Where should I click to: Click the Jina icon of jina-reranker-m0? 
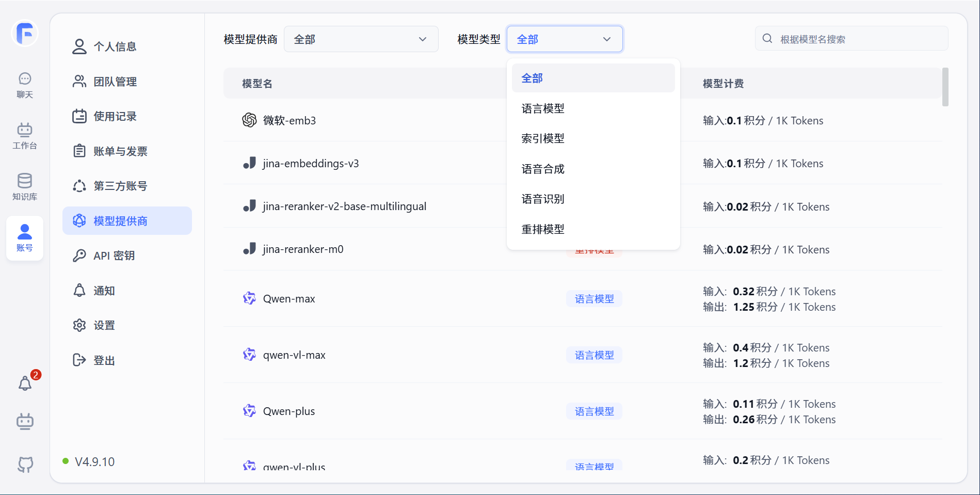tap(249, 249)
